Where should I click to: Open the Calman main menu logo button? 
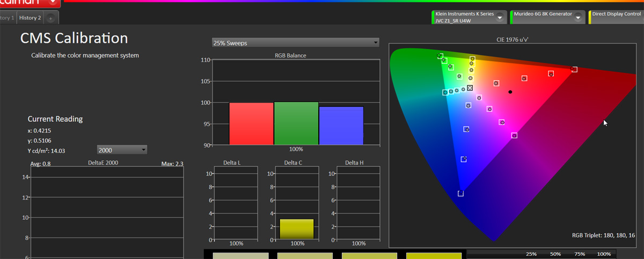31,3
